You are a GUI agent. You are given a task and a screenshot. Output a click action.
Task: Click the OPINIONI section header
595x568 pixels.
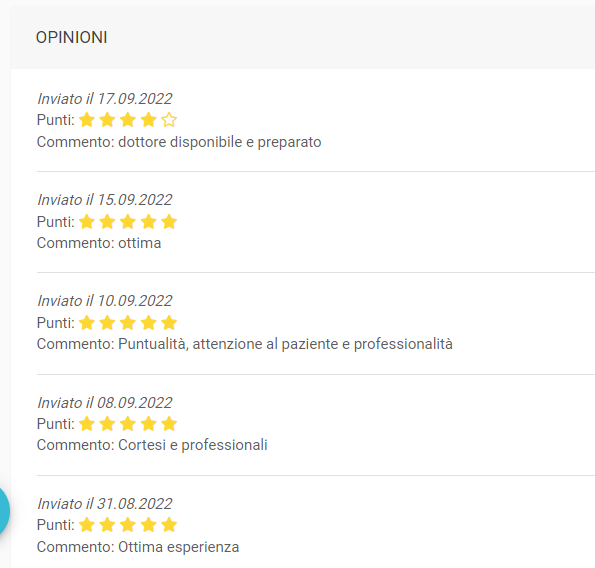pyautogui.click(x=71, y=38)
